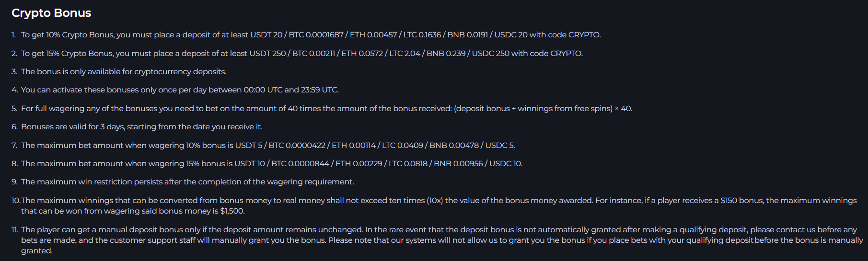The width and height of the screenshot is (868, 261).
Task: Click the maximum win restriction persists rule
Action: [x=187, y=182]
